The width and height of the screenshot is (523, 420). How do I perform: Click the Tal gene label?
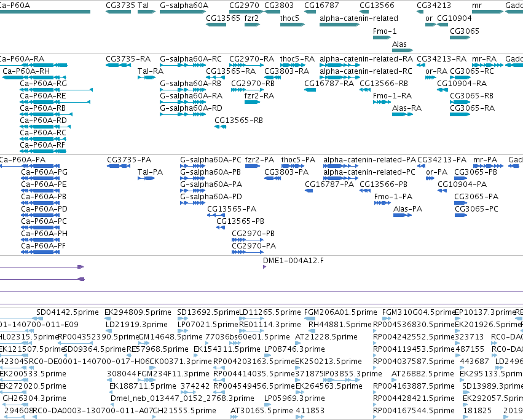coord(143,6)
